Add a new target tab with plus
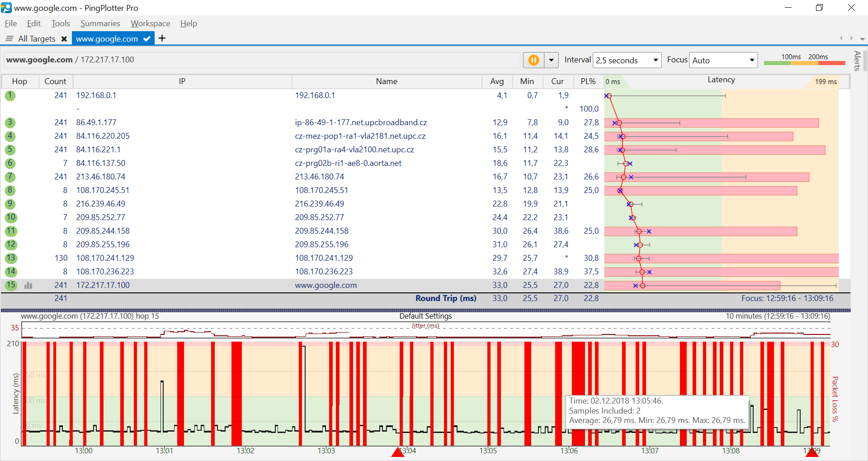The image size is (868, 461). (x=162, y=38)
